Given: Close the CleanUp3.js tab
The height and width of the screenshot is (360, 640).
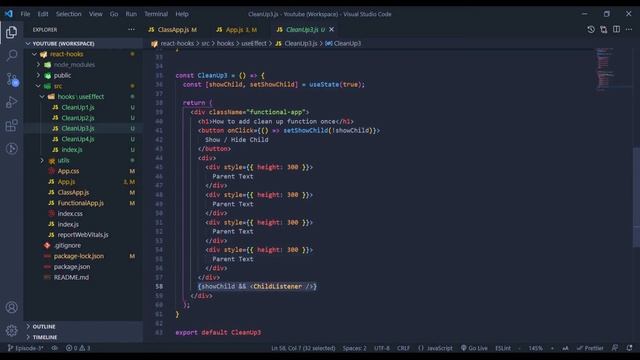Looking at the screenshot, I should click(x=332, y=29).
